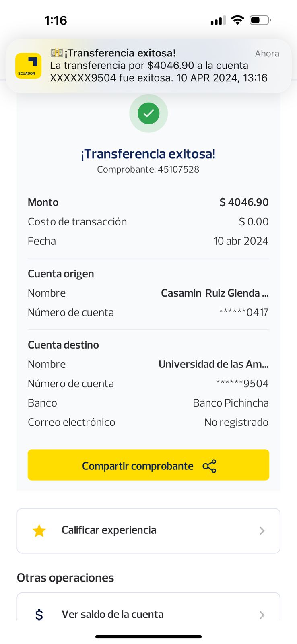Open the Calificar experiencia option

[x=109, y=530]
